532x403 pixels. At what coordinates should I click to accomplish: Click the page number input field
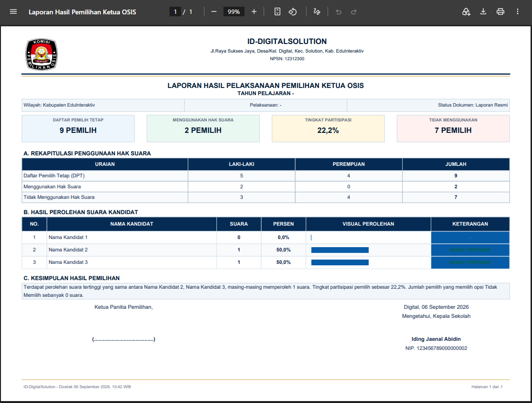coord(175,12)
